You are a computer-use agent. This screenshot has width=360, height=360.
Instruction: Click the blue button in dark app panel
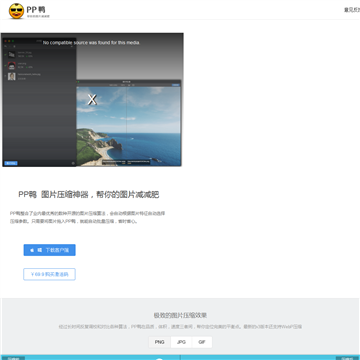[x=11, y=163]
